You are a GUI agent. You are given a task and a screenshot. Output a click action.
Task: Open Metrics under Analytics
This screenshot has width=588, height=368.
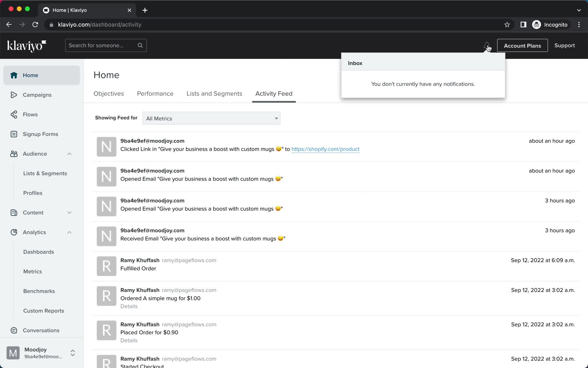point(32,271)
